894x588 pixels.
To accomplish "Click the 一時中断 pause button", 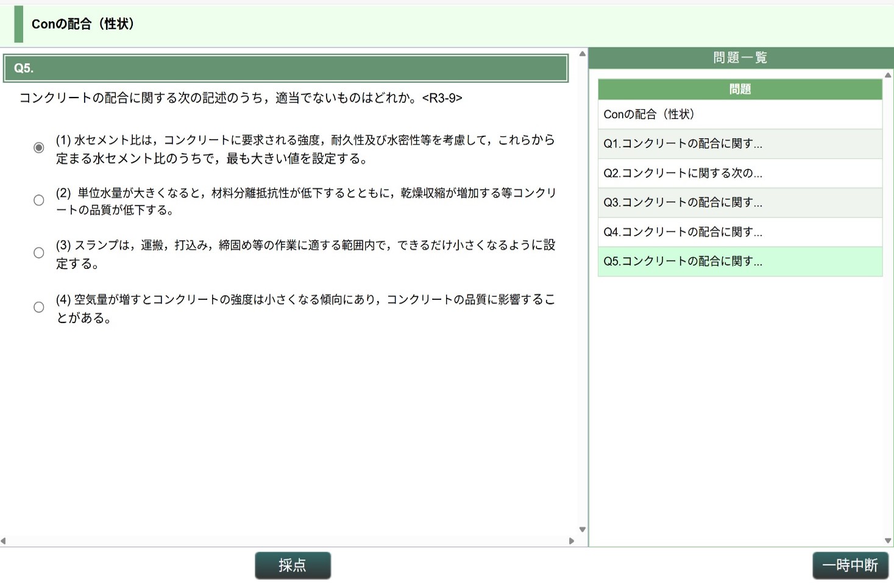I will 850,565.
